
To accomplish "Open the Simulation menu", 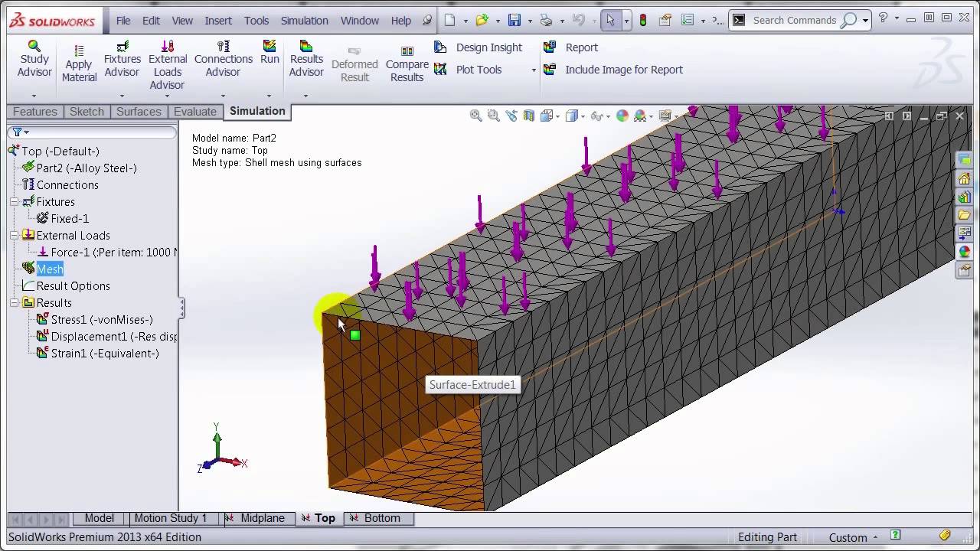I will click(x=305, y=21).
